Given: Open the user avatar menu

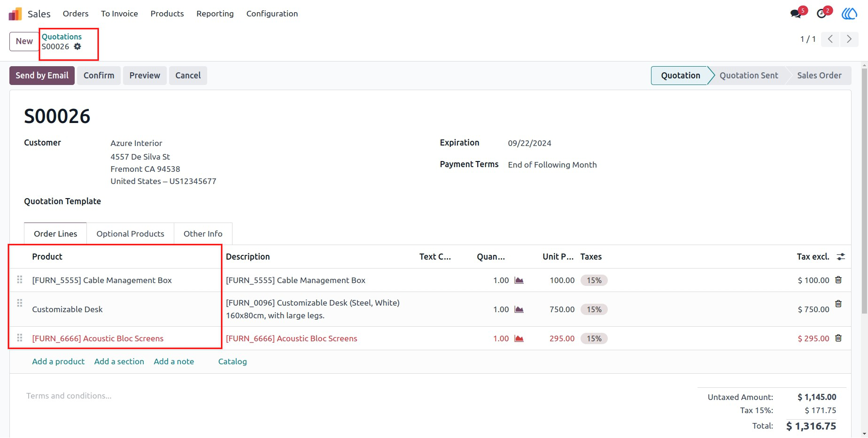Looking at the screenshot, I should (x=849, y=14).
